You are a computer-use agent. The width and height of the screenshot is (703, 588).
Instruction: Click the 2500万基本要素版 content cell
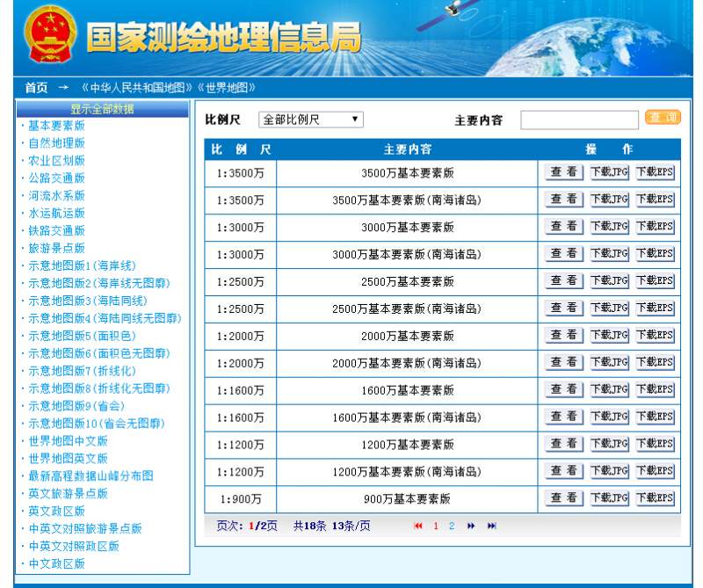407,282
